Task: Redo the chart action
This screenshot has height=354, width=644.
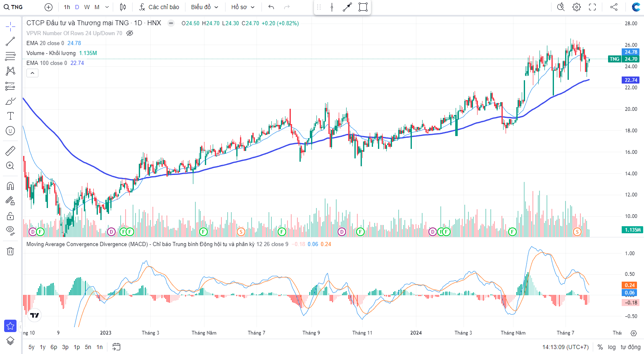Action: [287, 7]
